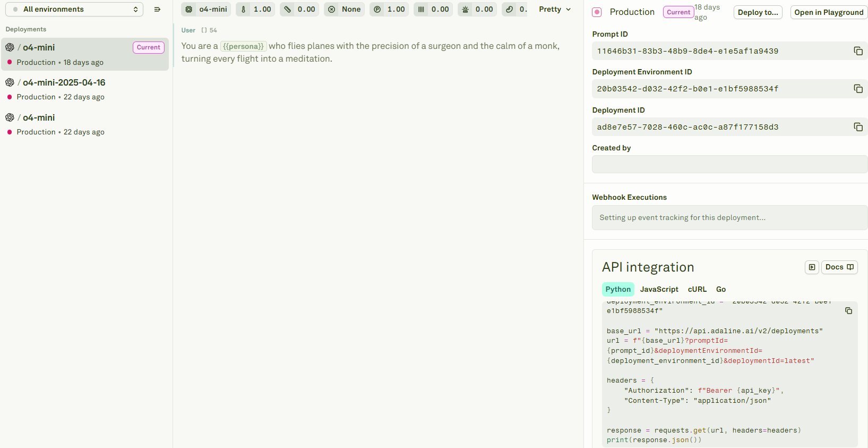The image size is (868, 448).
Task: Click the o4-mini model name in toolbar
Action: (213, 9)
